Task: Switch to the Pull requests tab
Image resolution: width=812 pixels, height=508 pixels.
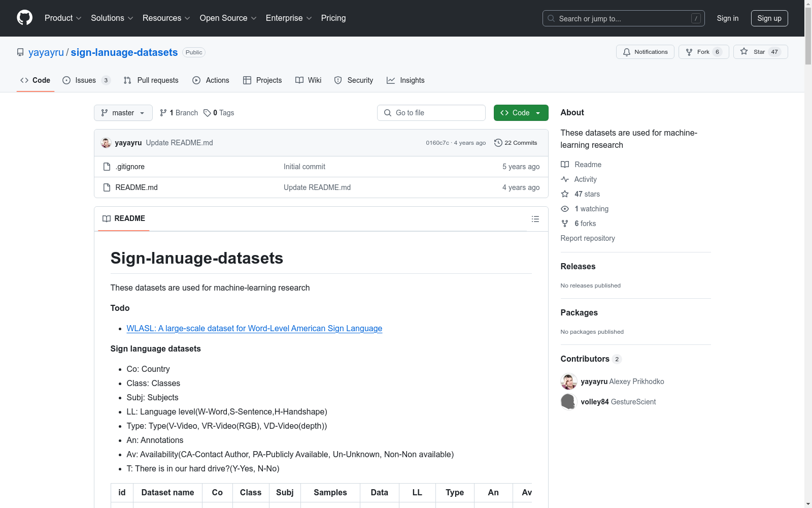Action: point(151,80)
